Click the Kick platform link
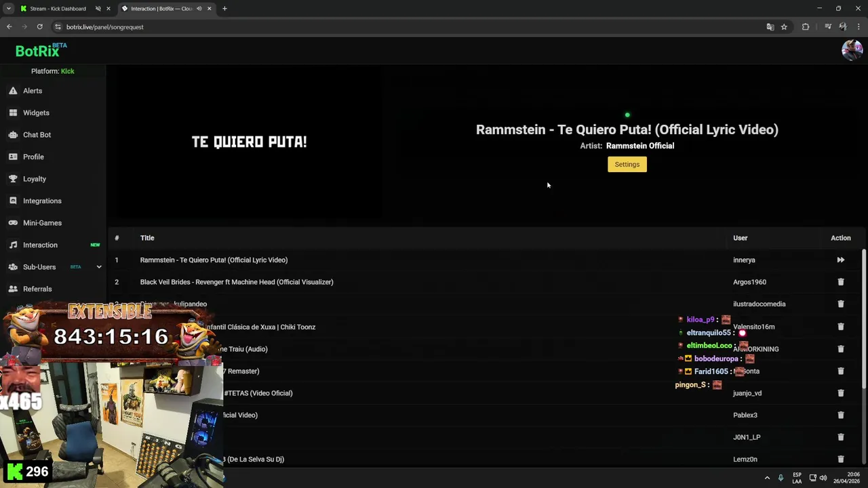Viewport: 868px width, 488px height. tap(68, 71)
